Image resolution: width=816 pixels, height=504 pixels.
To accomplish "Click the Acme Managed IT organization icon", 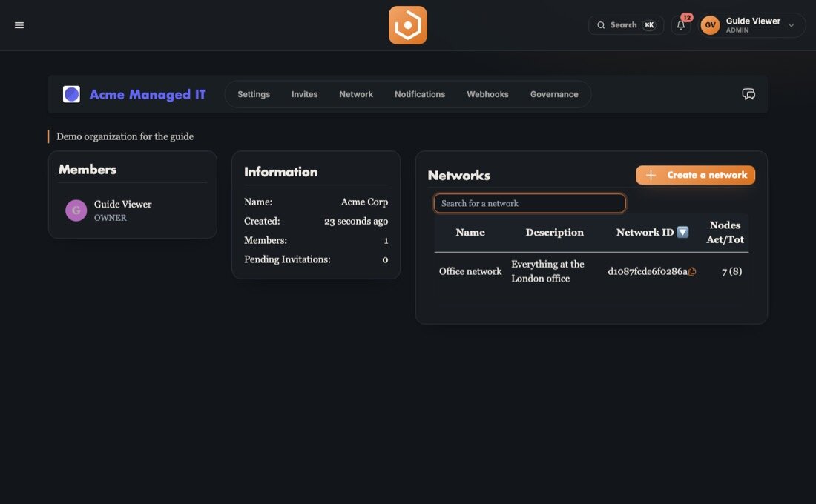I will coord(71,94).
